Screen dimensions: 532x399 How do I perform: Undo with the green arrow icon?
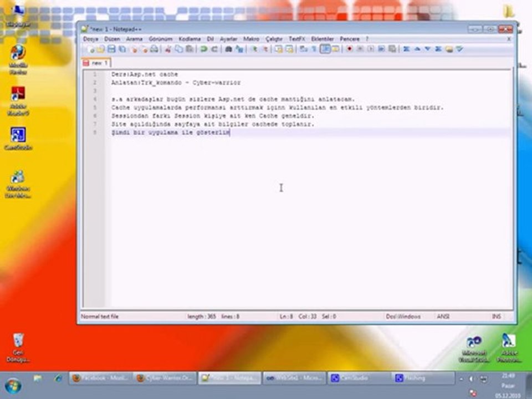(x=203, y=49)
